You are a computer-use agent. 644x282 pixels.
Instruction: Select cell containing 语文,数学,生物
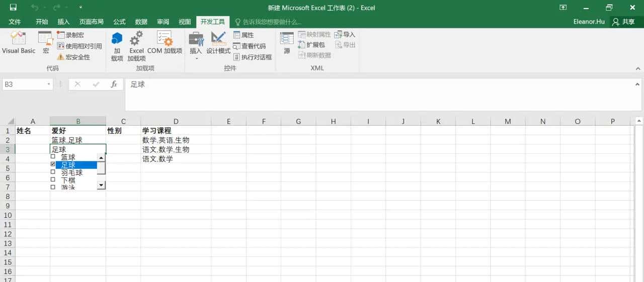[x=176, y=149]
